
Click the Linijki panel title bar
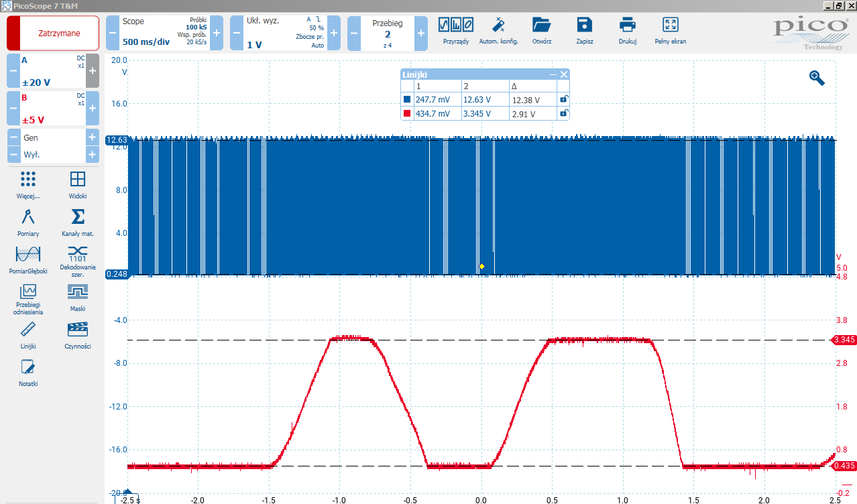(x=474, y=74)
